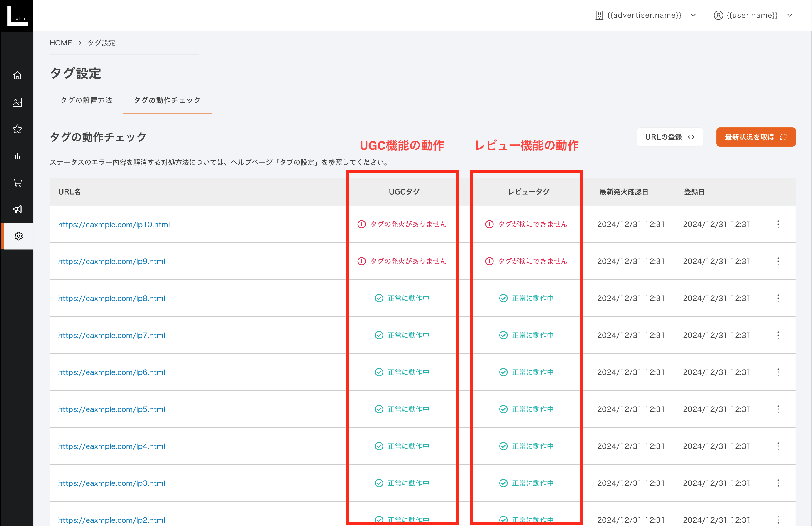Open the megaphone sidebar icon
The height and width of the screenshot is (526, 812).
[17, 209]
